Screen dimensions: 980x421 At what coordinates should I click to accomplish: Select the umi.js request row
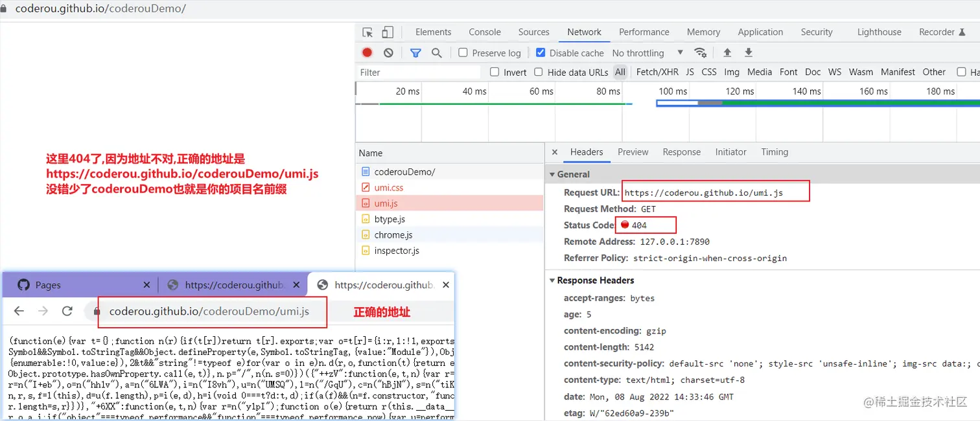click(x=450, y=203)
